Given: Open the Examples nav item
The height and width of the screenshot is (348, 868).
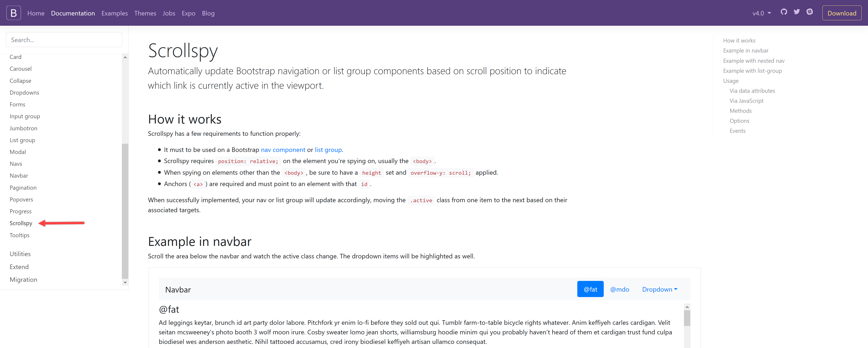Looking at the screenshot, I should pyautogui.click(x=115, y=13).
